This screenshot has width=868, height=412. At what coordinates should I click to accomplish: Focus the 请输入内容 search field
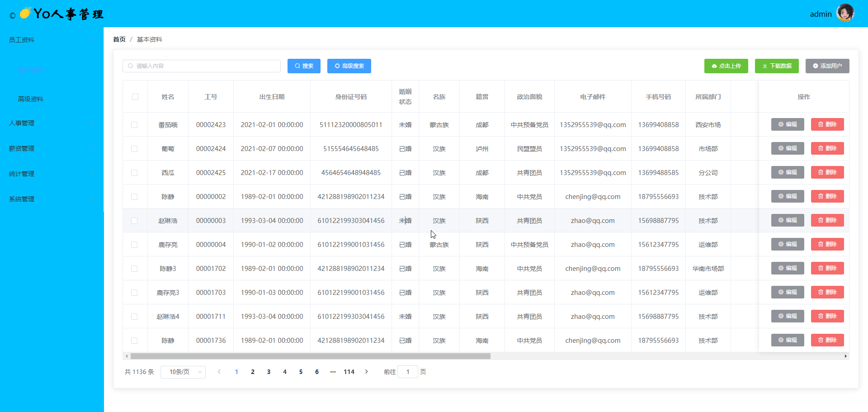(202, 66)
